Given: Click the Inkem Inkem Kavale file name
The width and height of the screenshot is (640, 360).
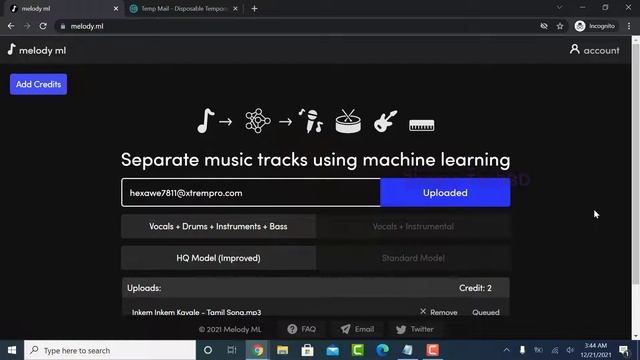Looking at the screenshot, I should coord(196,312).
